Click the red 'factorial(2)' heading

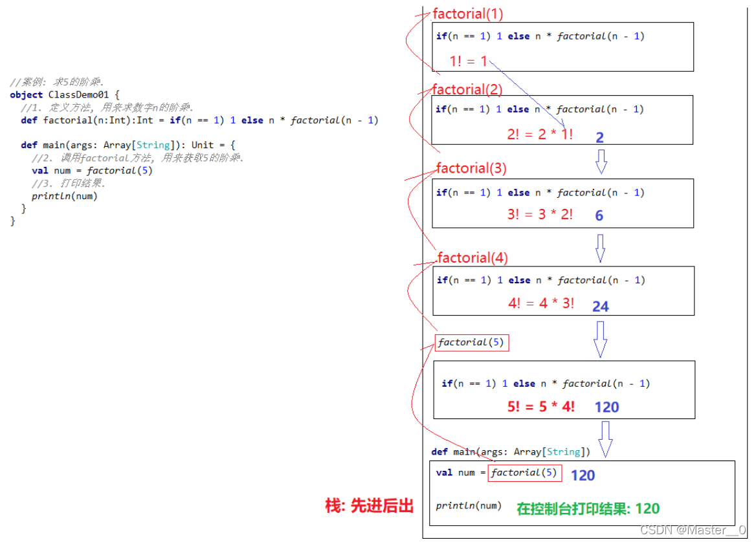coord(467,89)
